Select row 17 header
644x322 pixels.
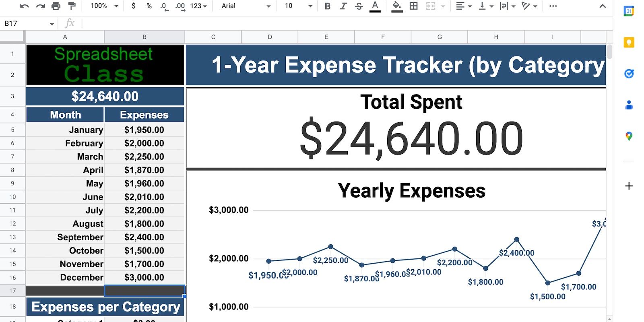click(x=12, y=291)
